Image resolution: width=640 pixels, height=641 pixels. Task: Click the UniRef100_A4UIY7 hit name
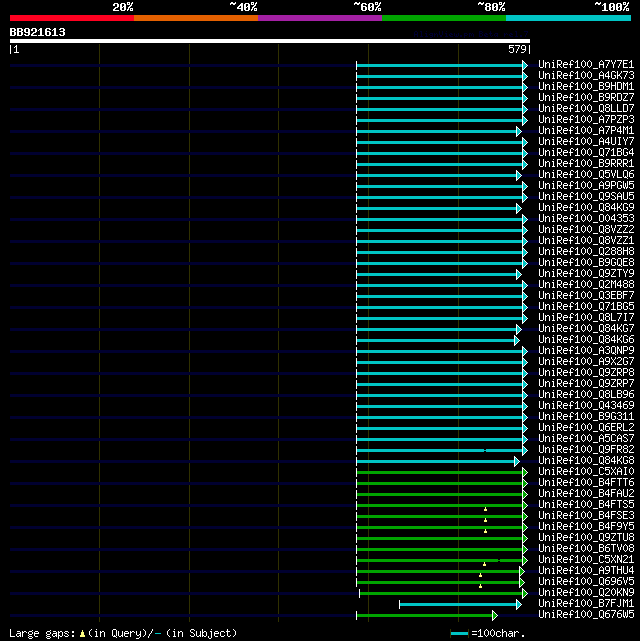pyautogui.click(x=586, y=142)
